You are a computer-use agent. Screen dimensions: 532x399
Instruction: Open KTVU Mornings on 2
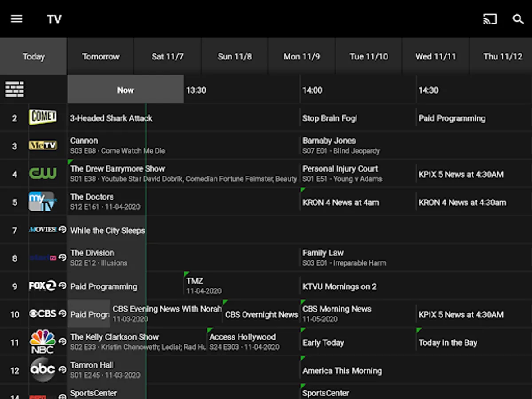[x=416, y=286]
